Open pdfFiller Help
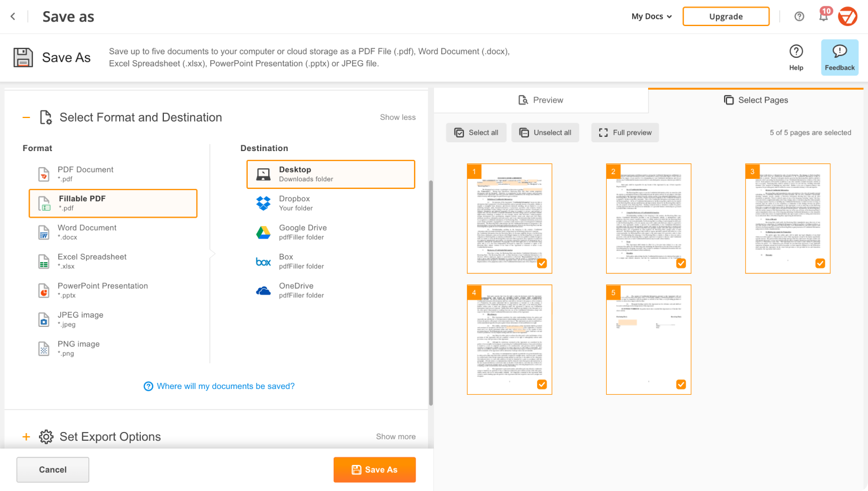 click(796, 57)
